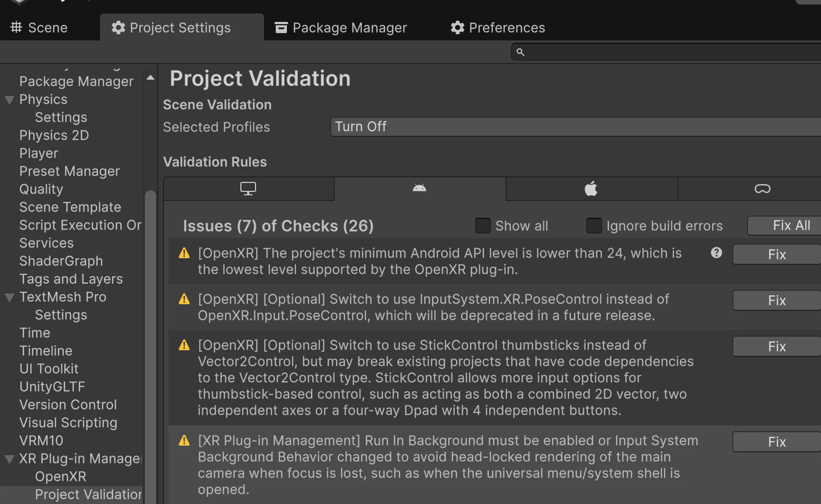Image resolution: width=821 pixels, height=504 pixels.
Task: Select the Android platform tab icon
Action: [419, 189]
